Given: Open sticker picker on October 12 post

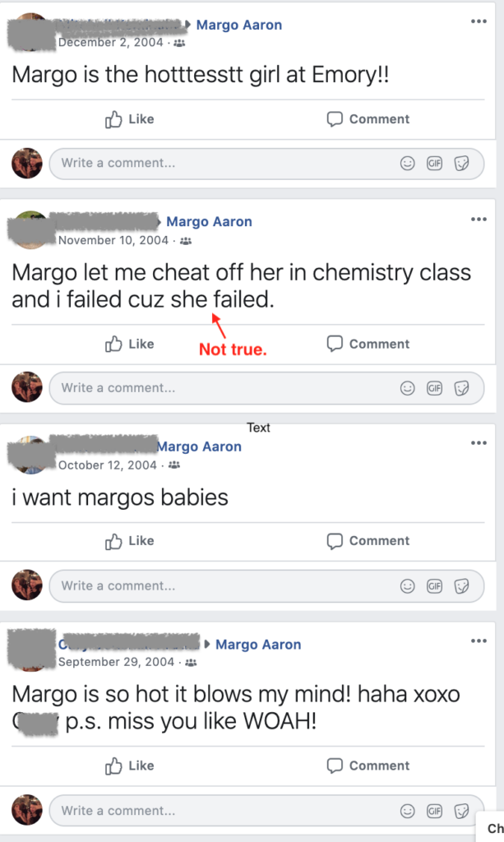Looking at the screenshot, I should (x=461, y=585).
